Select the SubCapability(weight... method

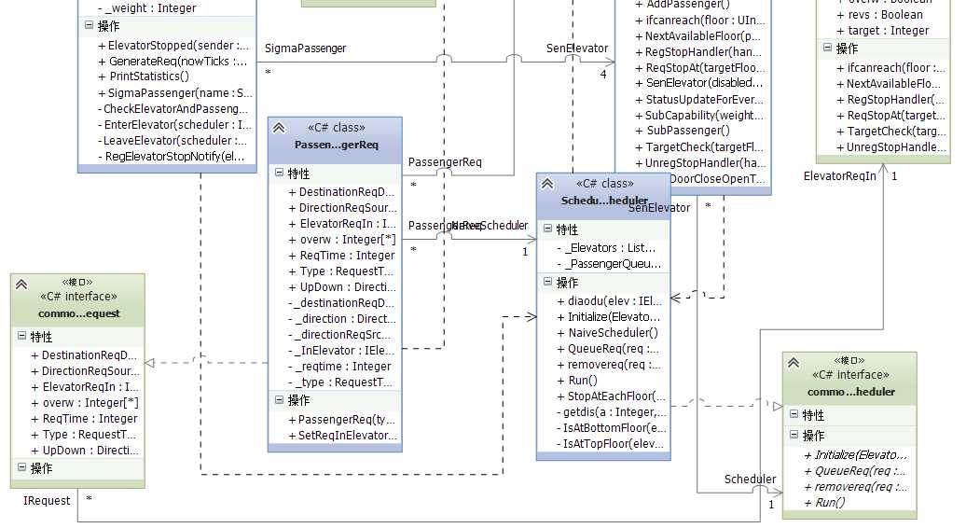tap(699, 115)
